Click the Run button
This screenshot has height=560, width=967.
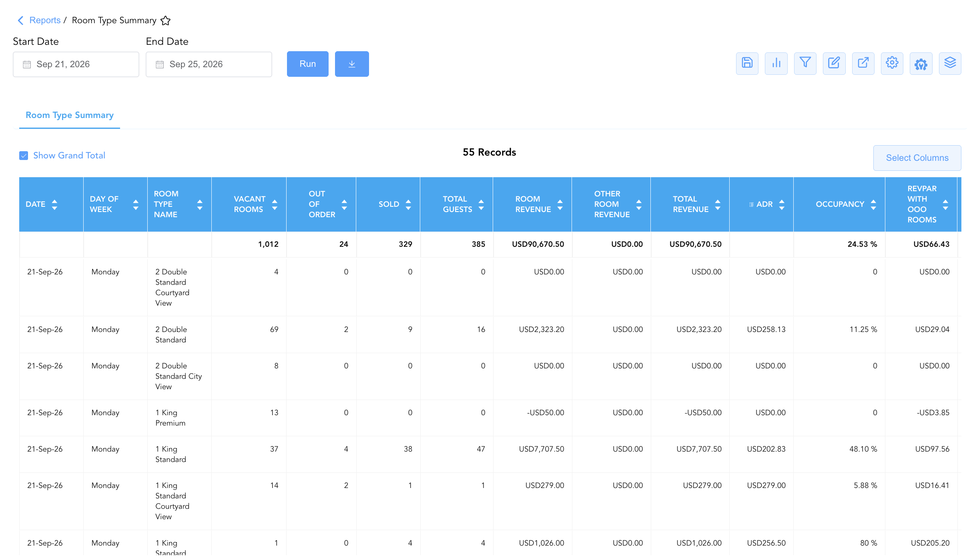[308, 64]
